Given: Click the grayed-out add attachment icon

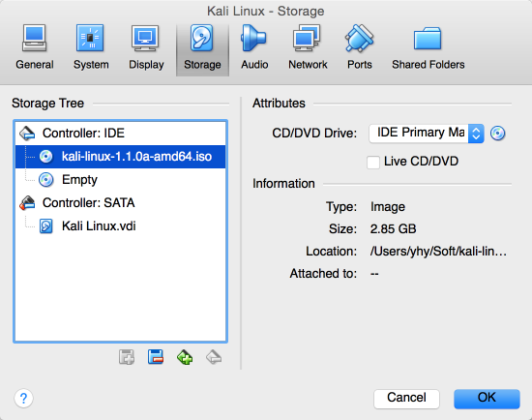Looking at the screenshot, I should (x=127, y=357).
